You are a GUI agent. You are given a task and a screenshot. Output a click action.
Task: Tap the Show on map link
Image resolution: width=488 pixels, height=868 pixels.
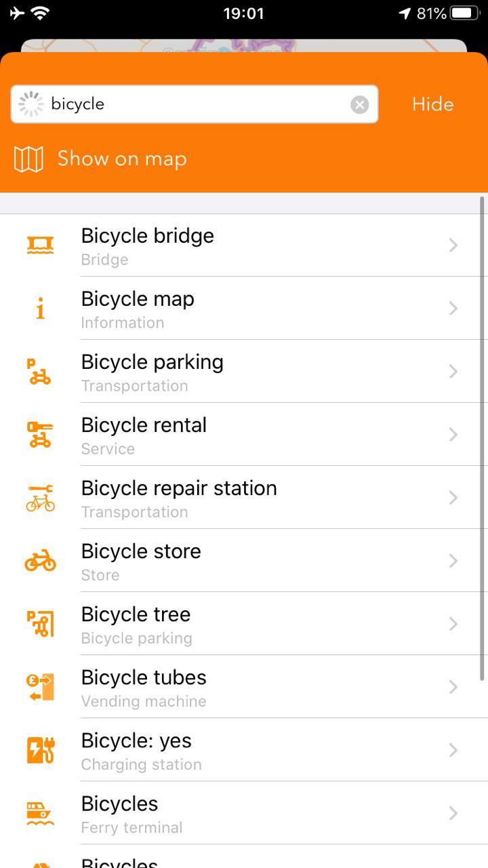(x=122, y=159)
